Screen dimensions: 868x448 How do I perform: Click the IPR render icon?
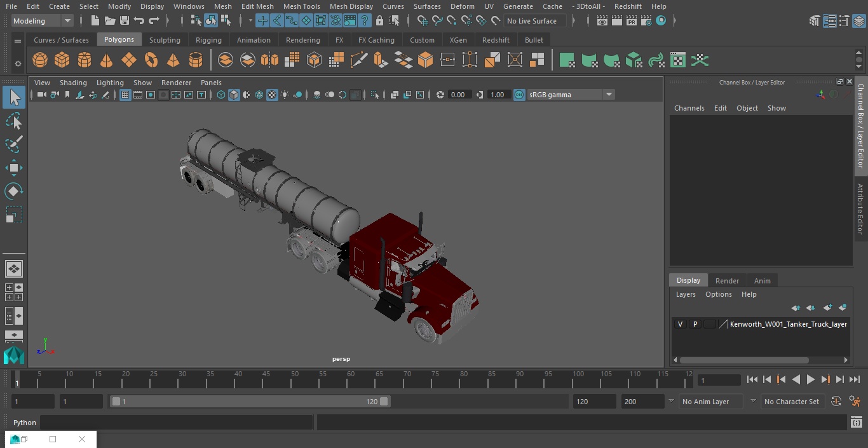(x=632, y=21)
